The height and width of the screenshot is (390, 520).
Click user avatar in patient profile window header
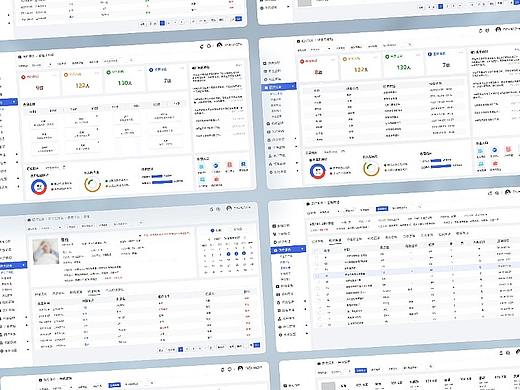tap(229, 208)
